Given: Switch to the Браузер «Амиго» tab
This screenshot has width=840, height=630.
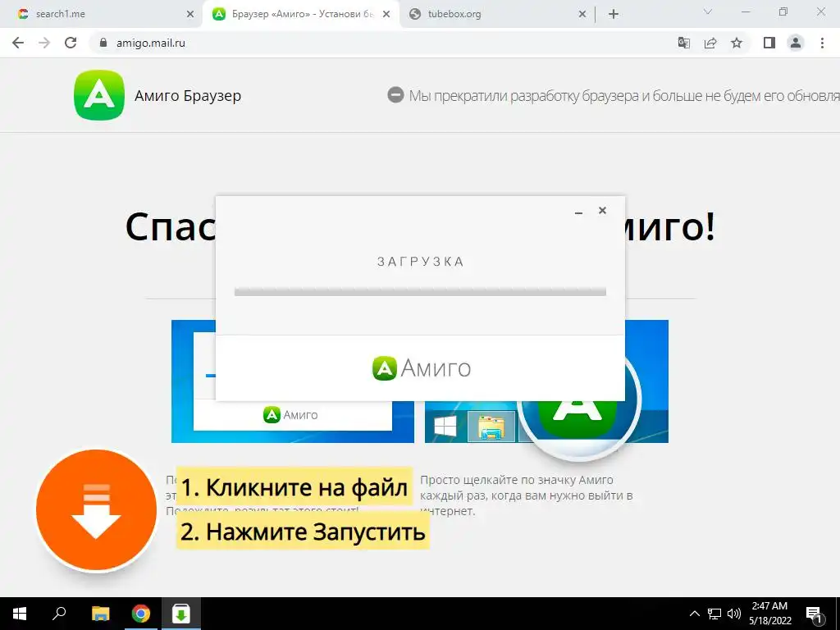Looking at the screenshot, I should click(302, 14).
